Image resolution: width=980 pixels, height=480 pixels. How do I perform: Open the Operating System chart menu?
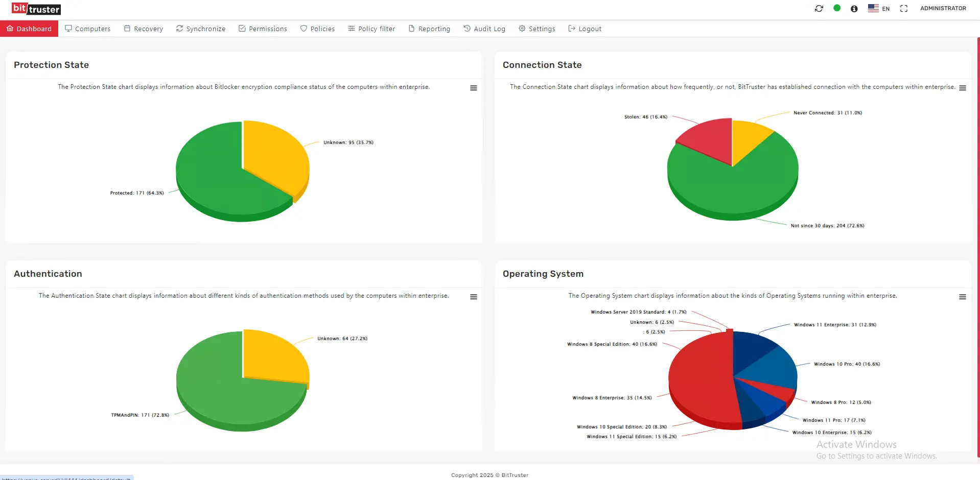click(x=963, y=297)
